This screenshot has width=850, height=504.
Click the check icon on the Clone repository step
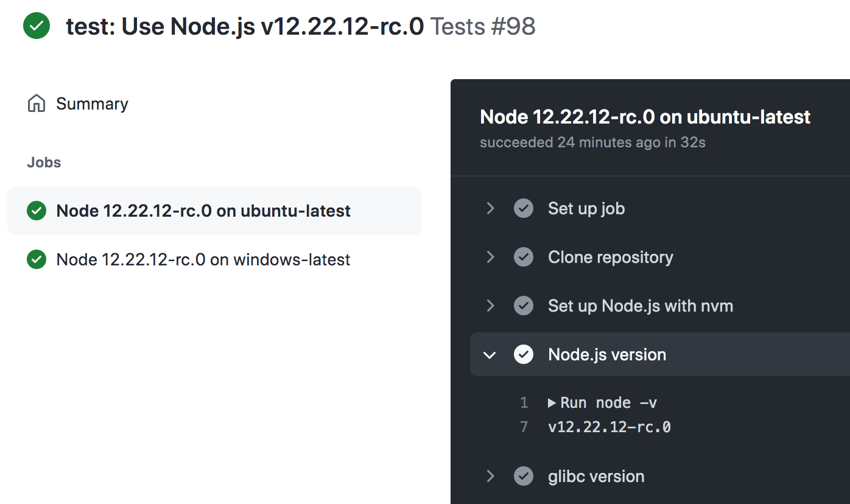(x=524, y=257)
